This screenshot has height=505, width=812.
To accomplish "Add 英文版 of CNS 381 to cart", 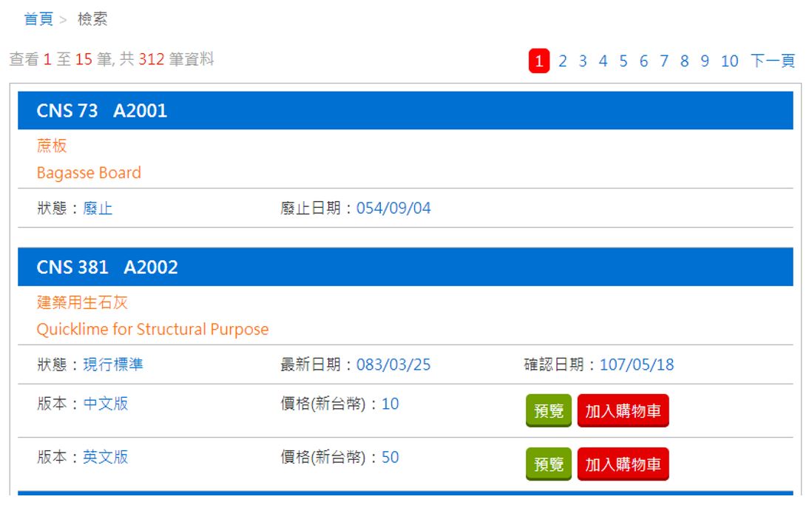I will point(623,464).
